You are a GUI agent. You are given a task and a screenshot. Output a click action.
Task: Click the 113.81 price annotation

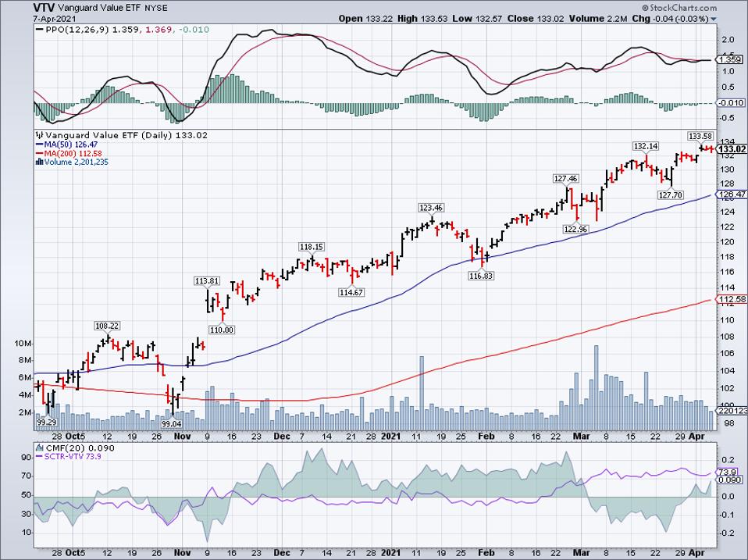point(207,281)
